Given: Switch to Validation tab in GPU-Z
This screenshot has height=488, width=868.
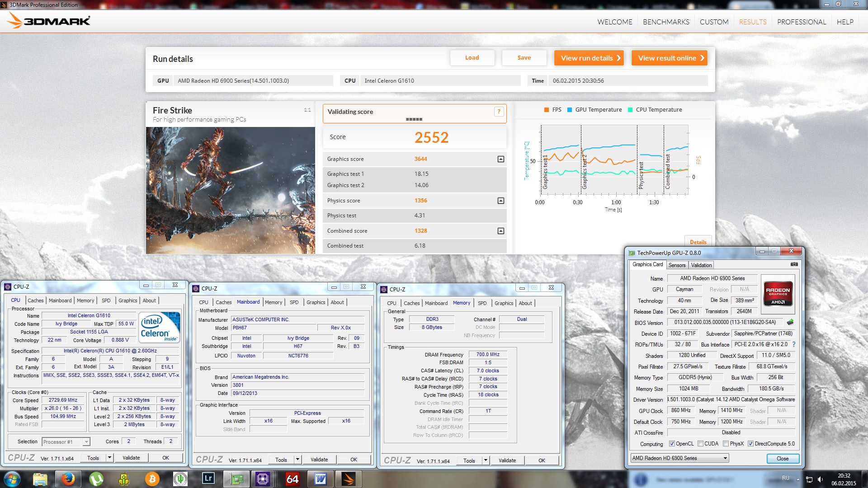Looking at the screenshot, I should [x=701, y=265].
